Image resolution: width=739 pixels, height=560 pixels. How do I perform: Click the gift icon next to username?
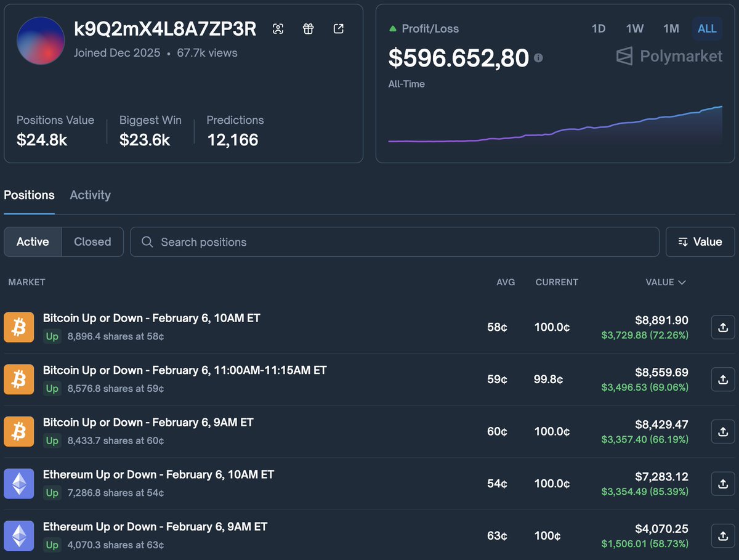(x=309, y=29)
